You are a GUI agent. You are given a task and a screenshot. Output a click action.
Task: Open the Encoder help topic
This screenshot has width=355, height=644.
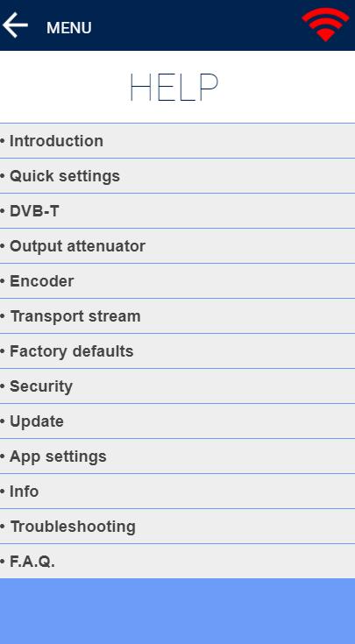[x=177, y=281]
